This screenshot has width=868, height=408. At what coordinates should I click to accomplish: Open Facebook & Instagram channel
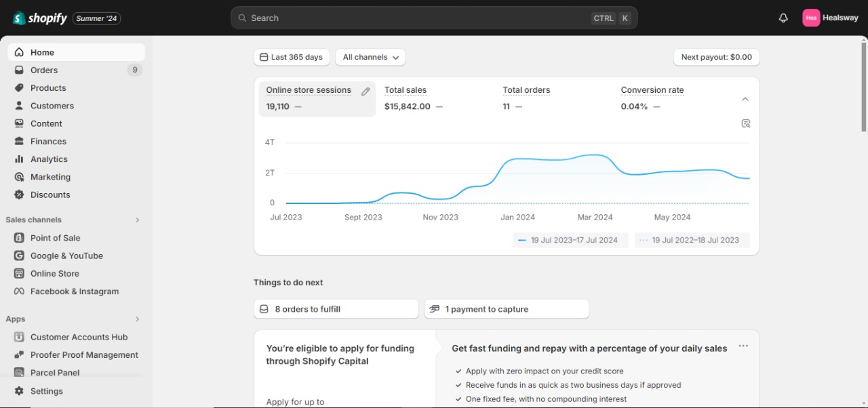point(74,291)
